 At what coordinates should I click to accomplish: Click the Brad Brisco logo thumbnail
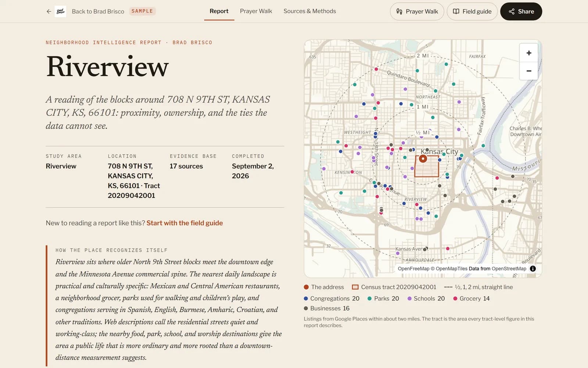tap(60, 11)
